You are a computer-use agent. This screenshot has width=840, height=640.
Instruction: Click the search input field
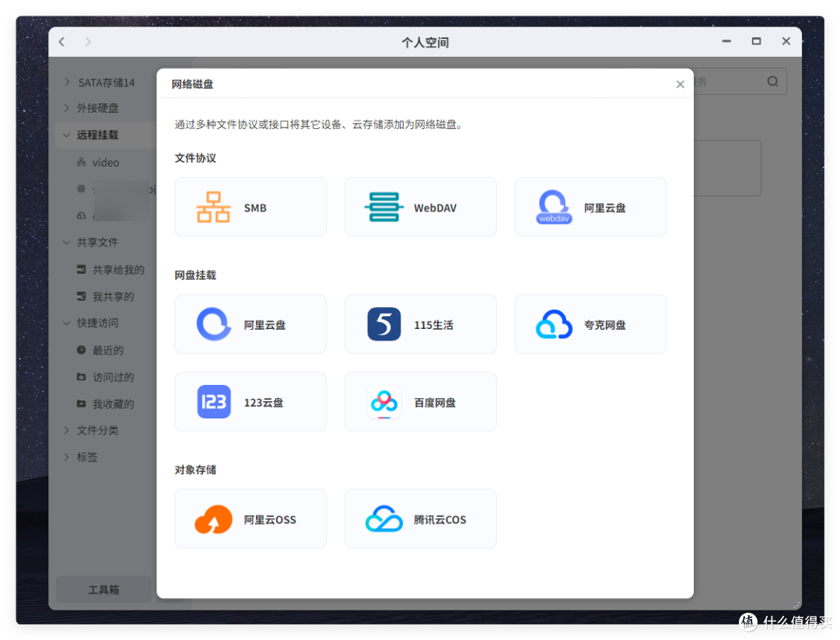click(x=740, y=82)
